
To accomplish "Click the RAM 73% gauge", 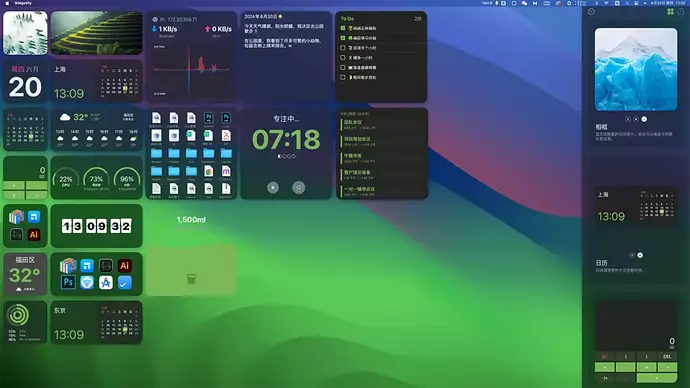I will coord(96,179).
